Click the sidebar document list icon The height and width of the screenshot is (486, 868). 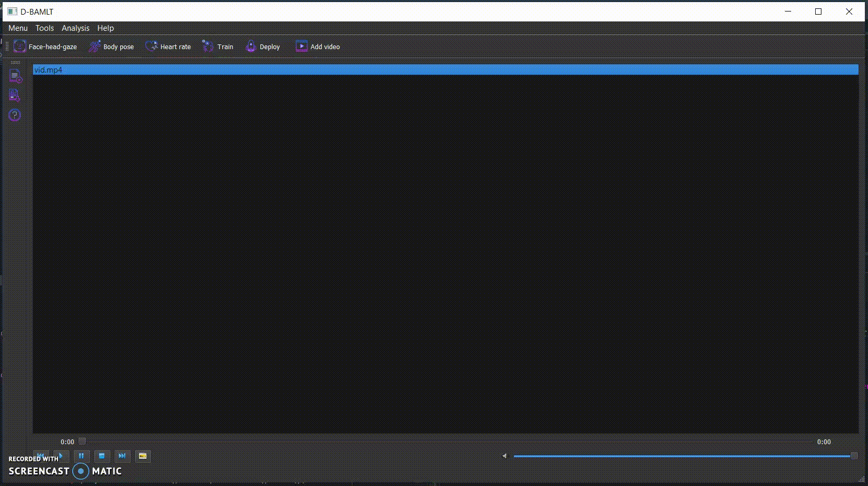click(x=15, y=76)
